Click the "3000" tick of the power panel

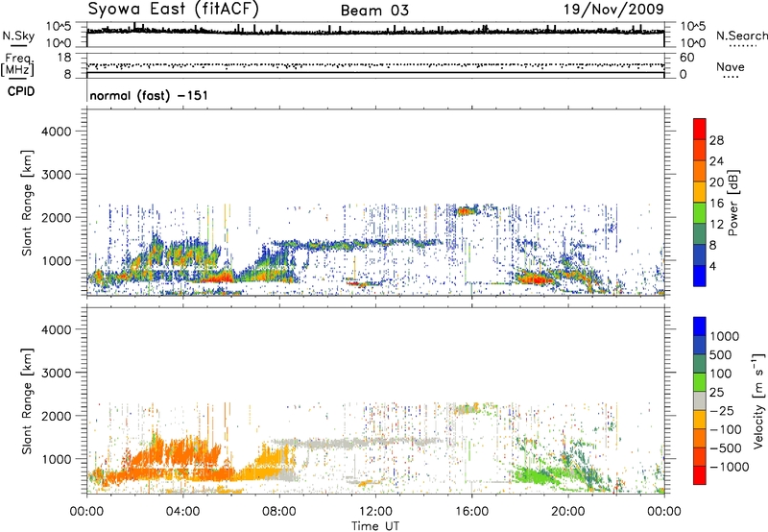(56, 175)
